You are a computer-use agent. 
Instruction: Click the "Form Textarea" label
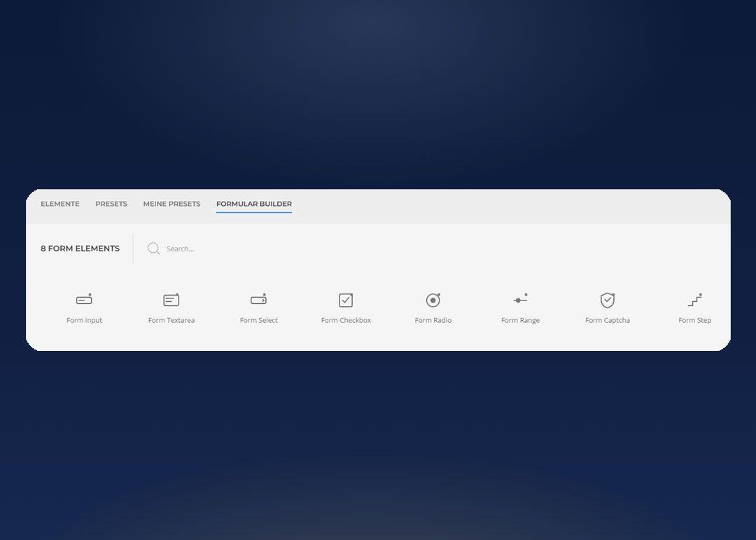[171, 321]
